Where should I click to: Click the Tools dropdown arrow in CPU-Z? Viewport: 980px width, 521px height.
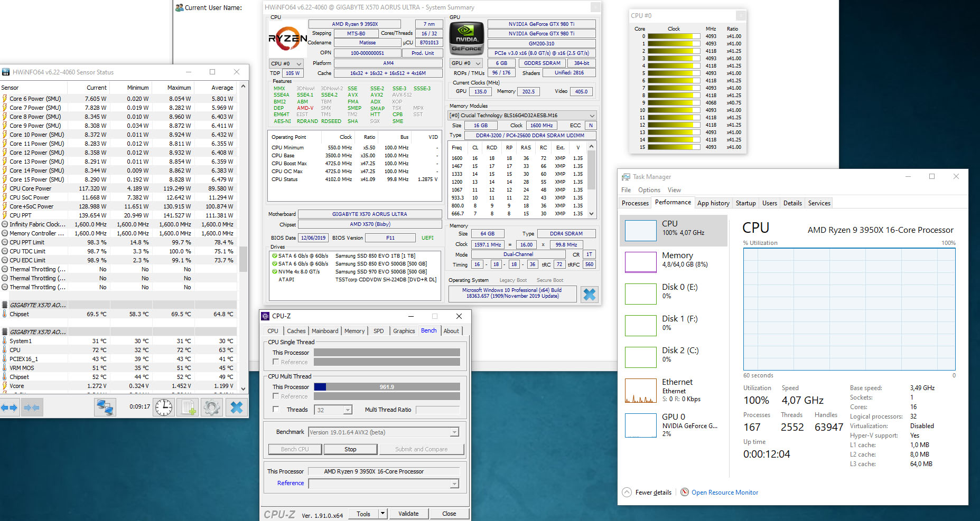[x=383, y=514]
